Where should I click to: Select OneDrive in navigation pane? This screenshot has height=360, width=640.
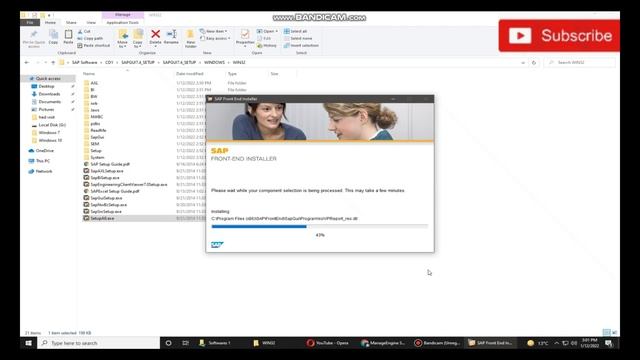tap(44, 151)
